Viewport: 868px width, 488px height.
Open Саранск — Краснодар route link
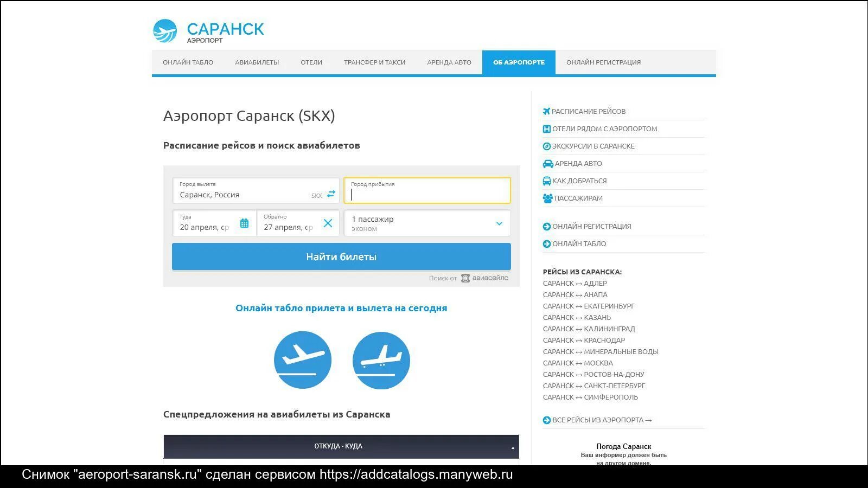tap(584, 341)
